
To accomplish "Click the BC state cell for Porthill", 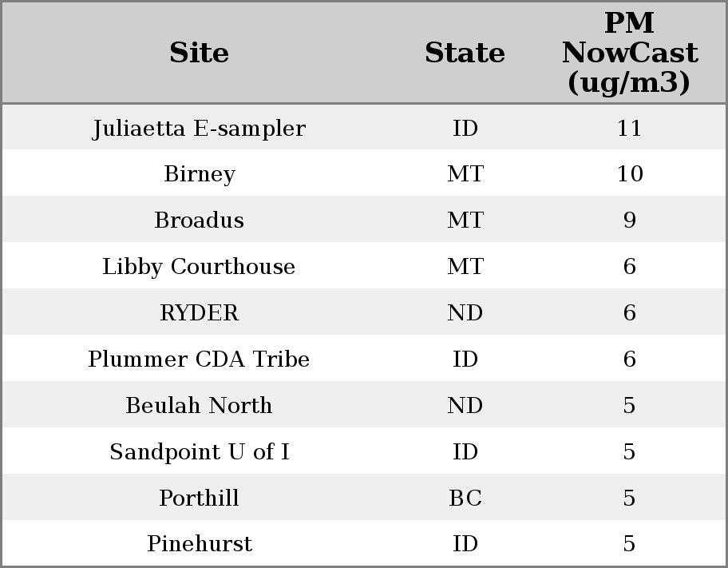I will coord(465,498).
